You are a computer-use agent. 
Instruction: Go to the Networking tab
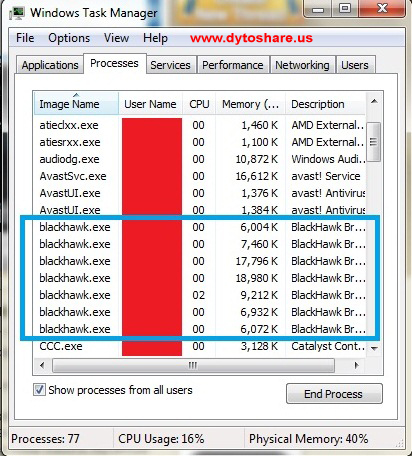[302, 65]
